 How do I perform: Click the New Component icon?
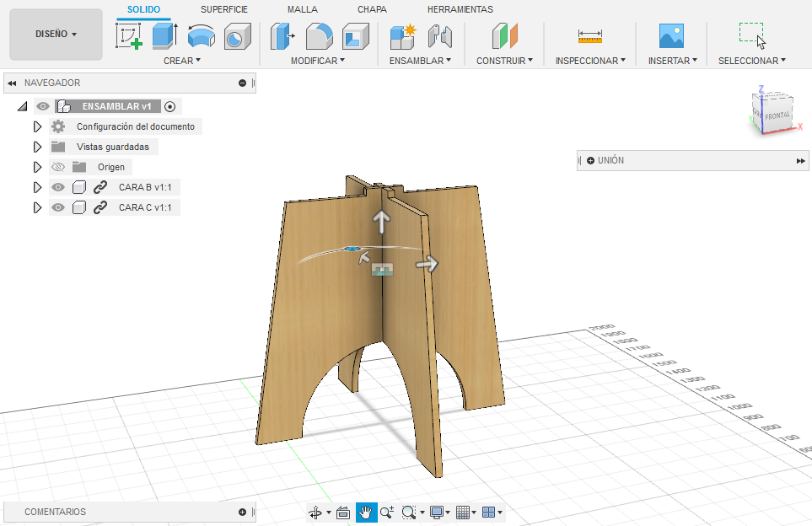pyautogui.click(x=403, y=36)
